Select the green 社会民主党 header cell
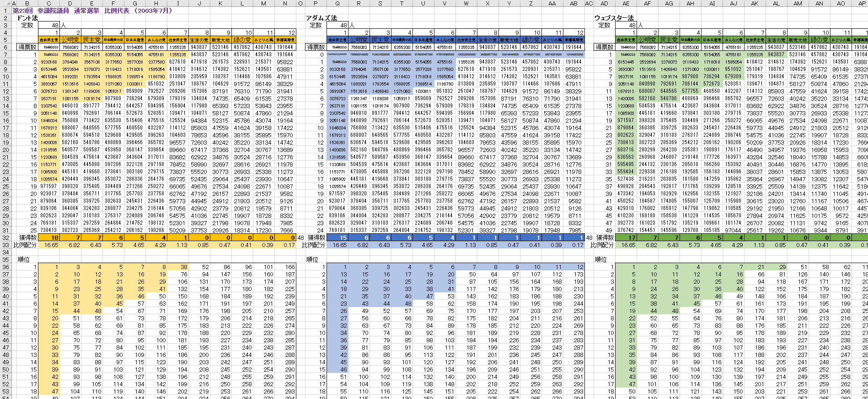Viewport: 868px width, 399px height. [755, 40]
